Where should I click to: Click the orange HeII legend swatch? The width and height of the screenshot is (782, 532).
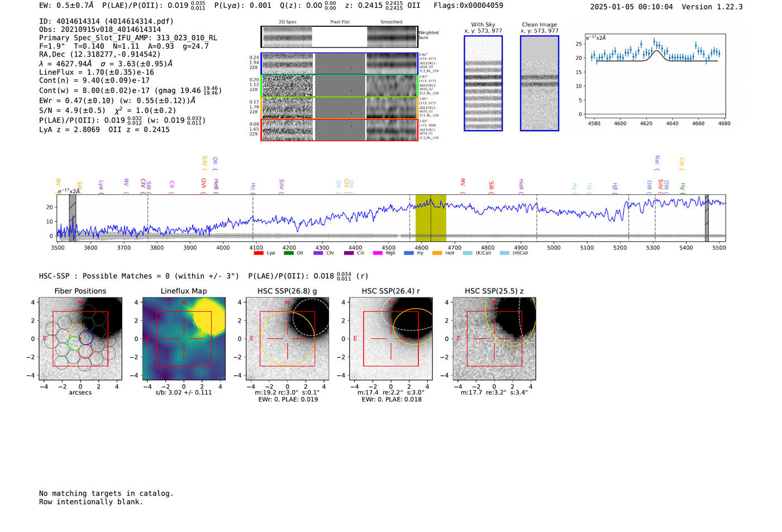tap(437, 253)
